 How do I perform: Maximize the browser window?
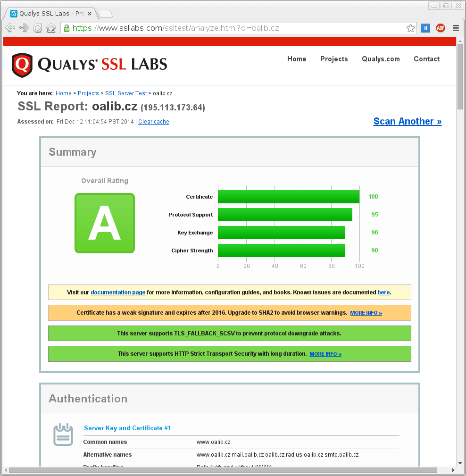(x=446, y=6)
